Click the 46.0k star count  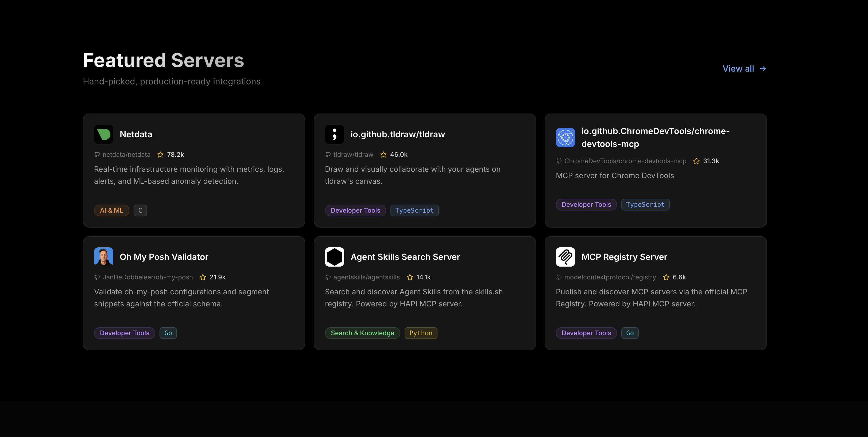[x=399, y=155]
